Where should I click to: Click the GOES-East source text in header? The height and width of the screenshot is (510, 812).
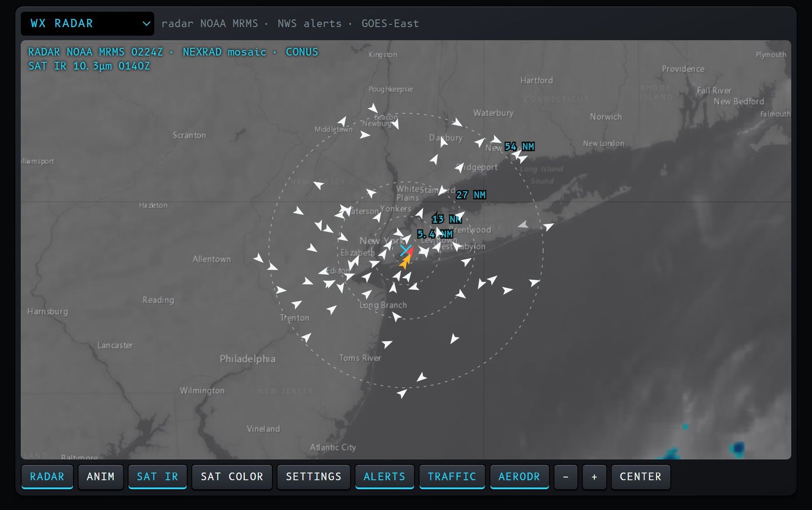pyautogui.click(x=390, y=23)
